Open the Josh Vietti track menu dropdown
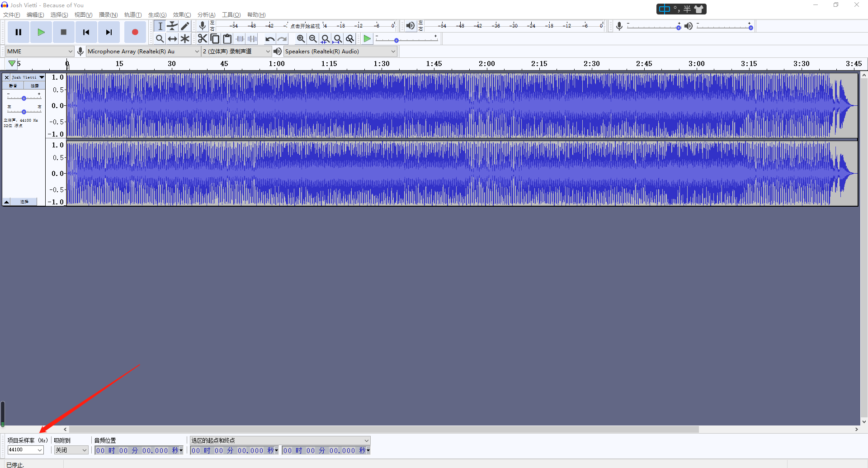The image size is (868, 468). [x=28, y=77]
